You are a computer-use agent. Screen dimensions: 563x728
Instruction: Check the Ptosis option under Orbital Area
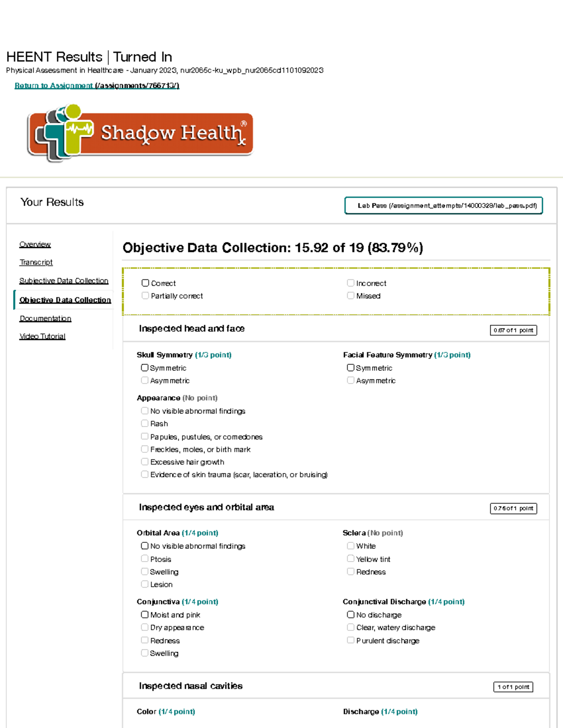[x=145, y=558]
